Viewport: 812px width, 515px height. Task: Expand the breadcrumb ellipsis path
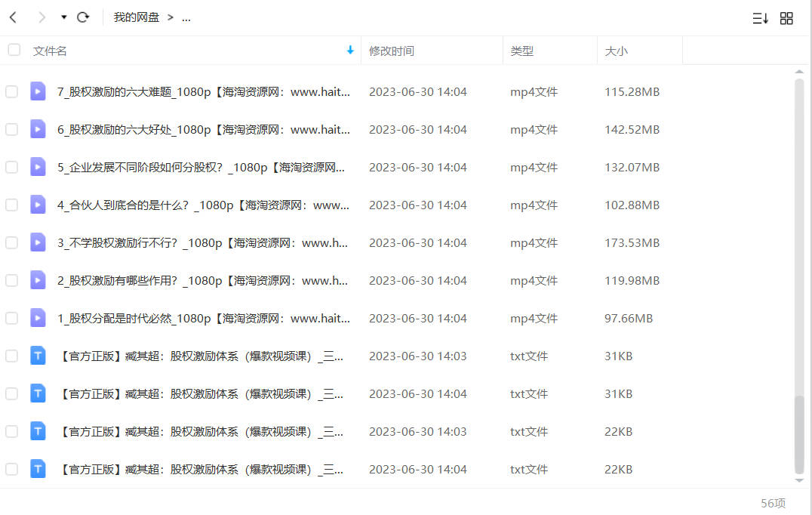[x=186, y=19]
